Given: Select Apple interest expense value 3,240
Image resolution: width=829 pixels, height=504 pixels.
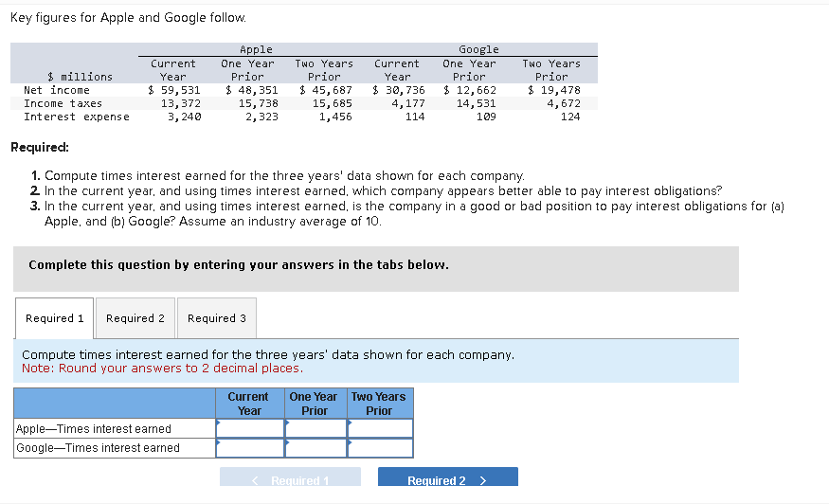Looking at the screenshot, I should [184, 117].
